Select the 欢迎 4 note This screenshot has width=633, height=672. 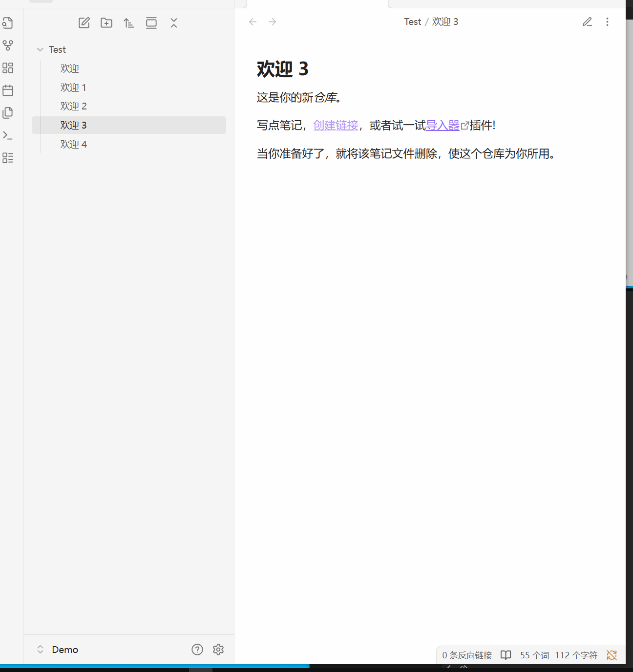[x=73, y=144]
